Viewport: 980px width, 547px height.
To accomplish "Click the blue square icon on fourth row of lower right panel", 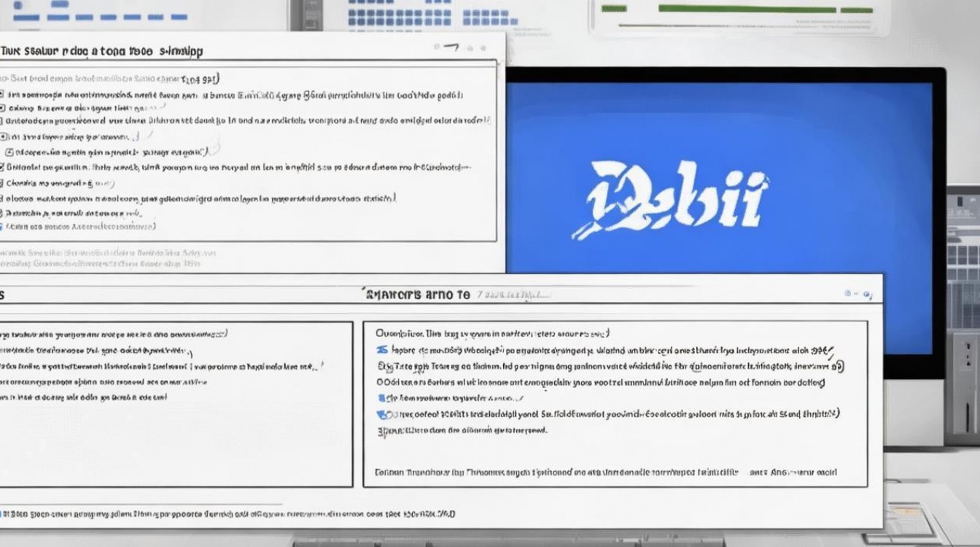I will coord(381,398).
